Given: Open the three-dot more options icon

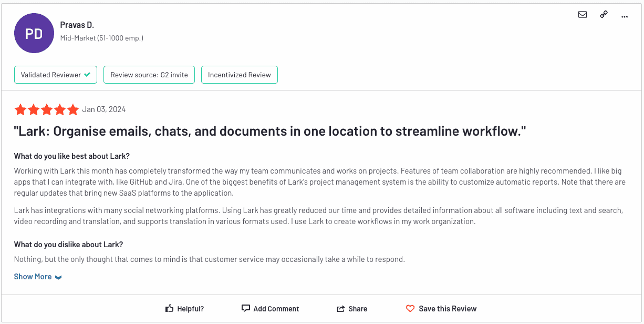Looking at the screenshot, I should click(625, 16).
